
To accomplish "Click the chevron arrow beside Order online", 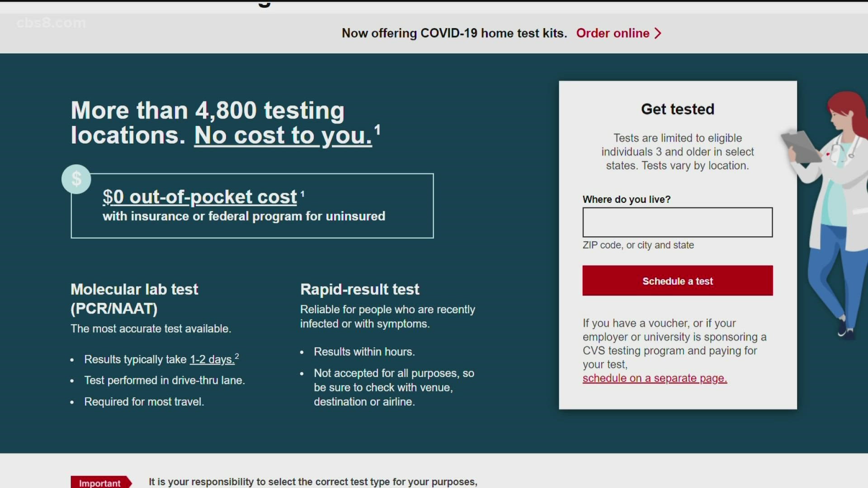I will coord(658,33).
